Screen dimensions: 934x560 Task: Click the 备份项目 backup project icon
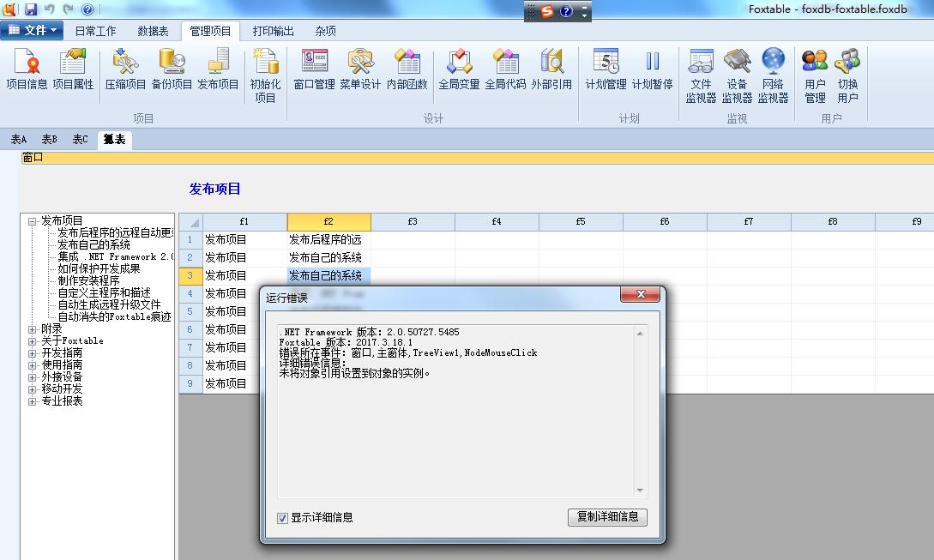point(172,69)
